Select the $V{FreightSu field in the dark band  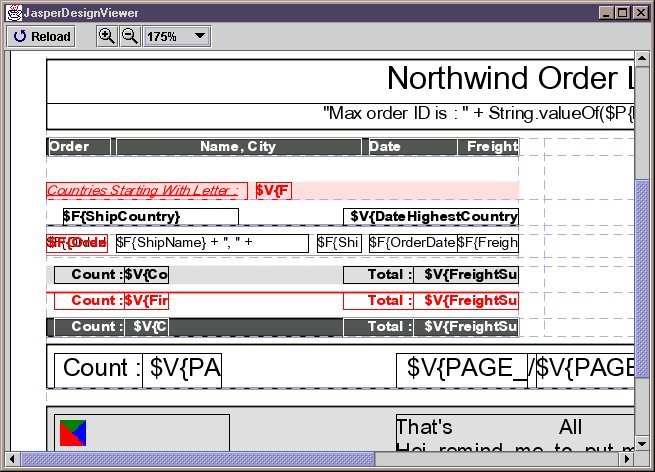[x=466, y=327]
